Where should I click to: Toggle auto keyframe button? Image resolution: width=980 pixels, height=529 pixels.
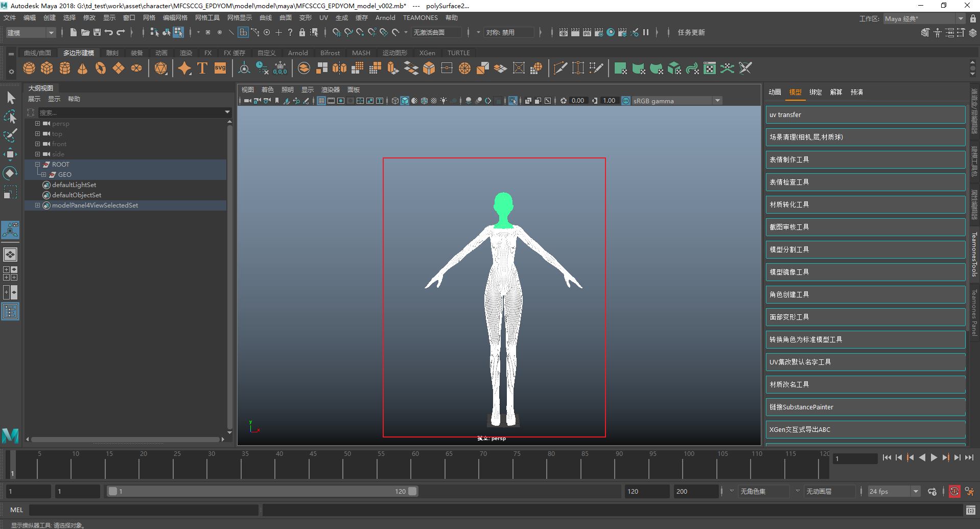tap(954, 492)
